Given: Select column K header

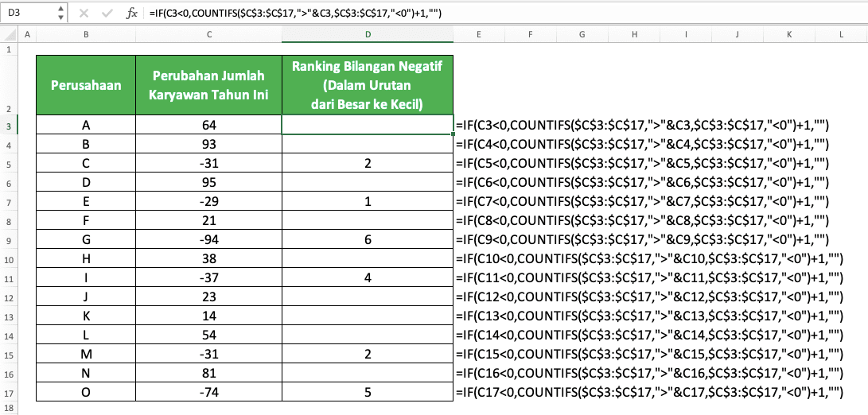Looking at the screenshot, I should (789, 35).
